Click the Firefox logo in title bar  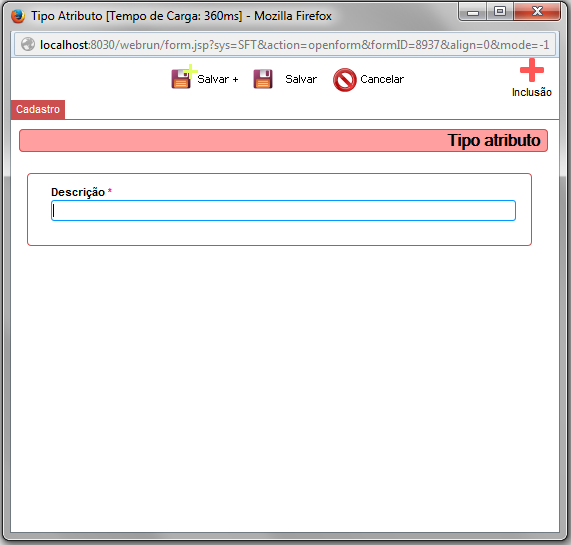coord(18,16)
